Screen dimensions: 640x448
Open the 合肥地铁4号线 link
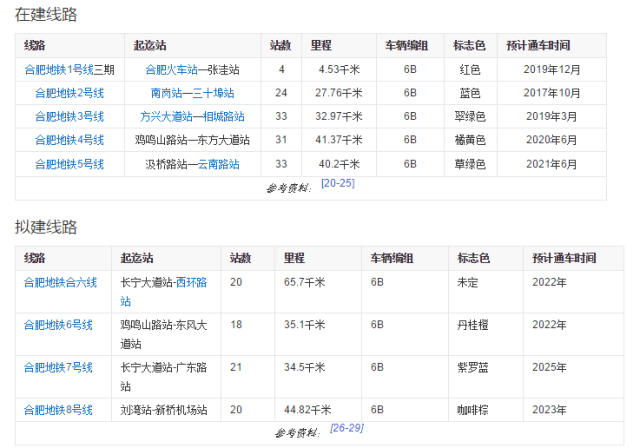click(69, 140)
